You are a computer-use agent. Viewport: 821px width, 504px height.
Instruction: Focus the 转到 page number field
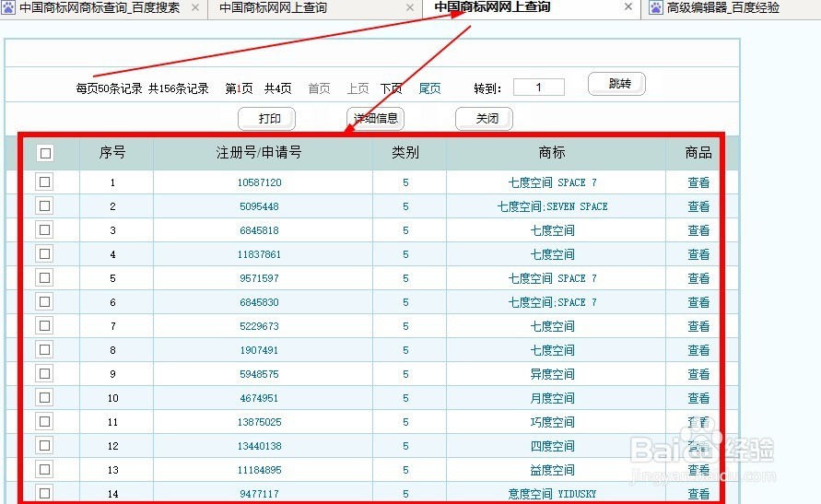(x=539, y=87)
